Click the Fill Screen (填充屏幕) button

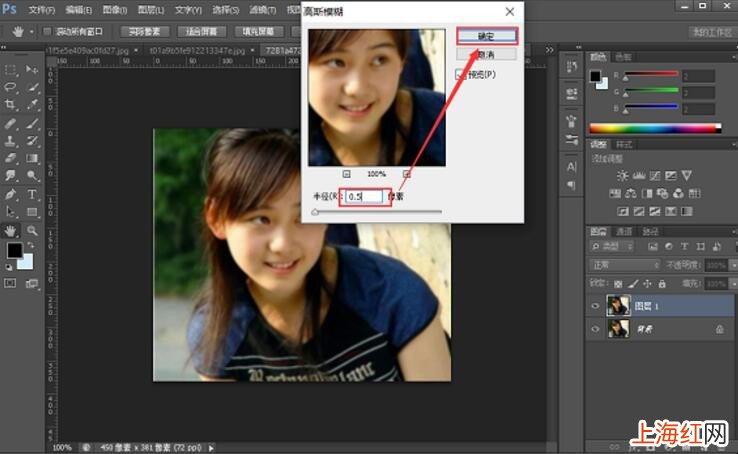(x=258, y=32)
